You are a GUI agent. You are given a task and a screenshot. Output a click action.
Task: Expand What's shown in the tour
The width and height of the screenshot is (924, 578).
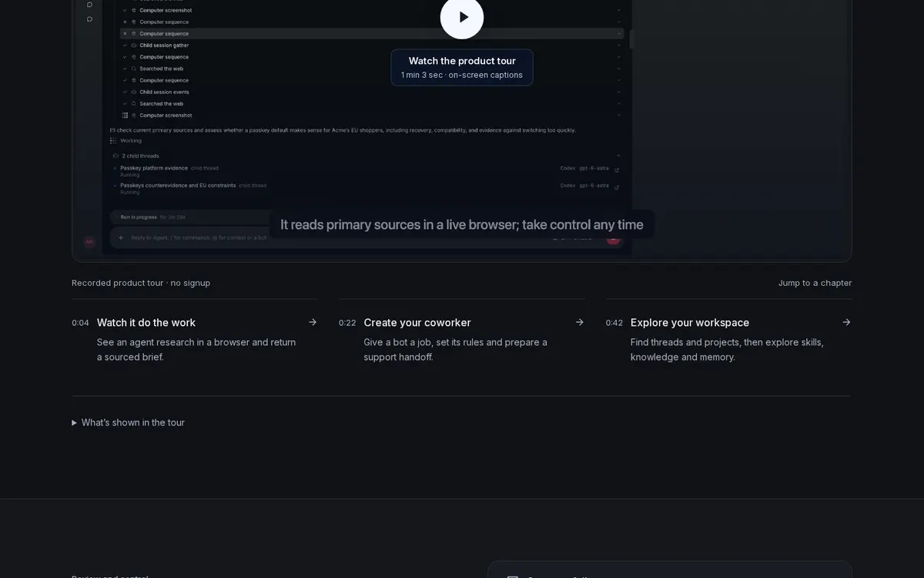(129, 422)
